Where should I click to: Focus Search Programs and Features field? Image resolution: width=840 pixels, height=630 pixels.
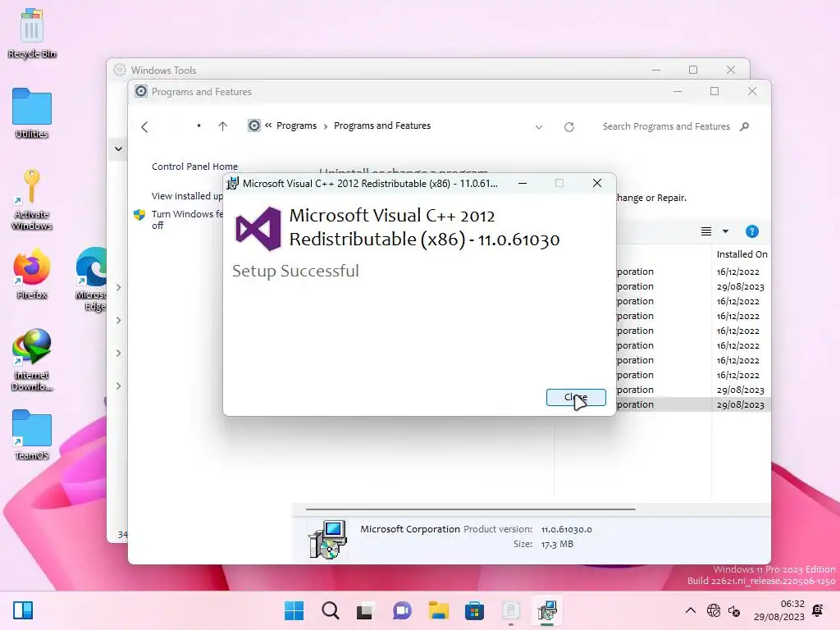[x=666, y=126]
